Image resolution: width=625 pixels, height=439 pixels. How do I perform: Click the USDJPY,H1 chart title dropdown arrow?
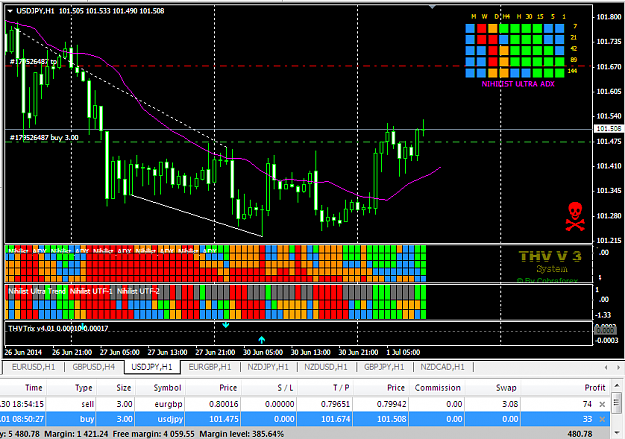[x=10, y=11]
